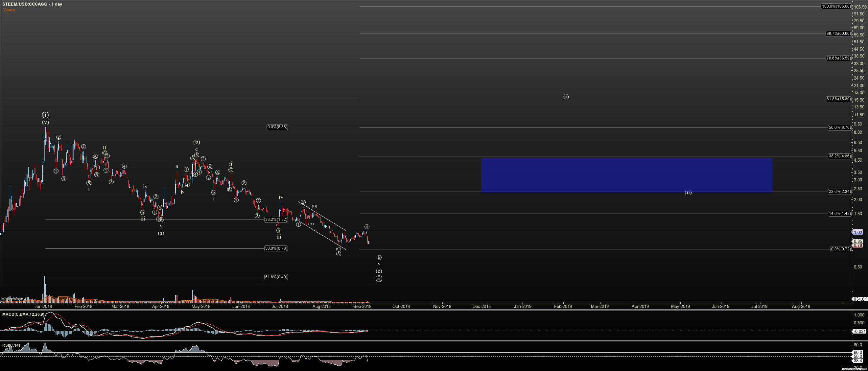The height and width of the screenshot is (371, 868).
Task: Click the circled i wave top marker
Action: [x=45, y=115]
